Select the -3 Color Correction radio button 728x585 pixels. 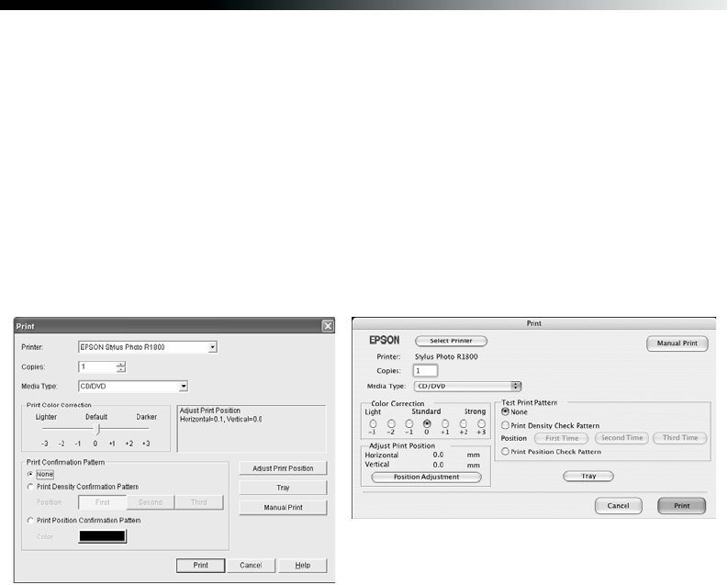[373, 424]
